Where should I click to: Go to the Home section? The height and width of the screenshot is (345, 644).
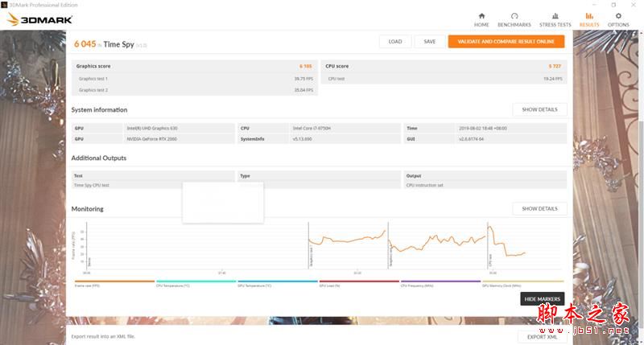(481, 19)
